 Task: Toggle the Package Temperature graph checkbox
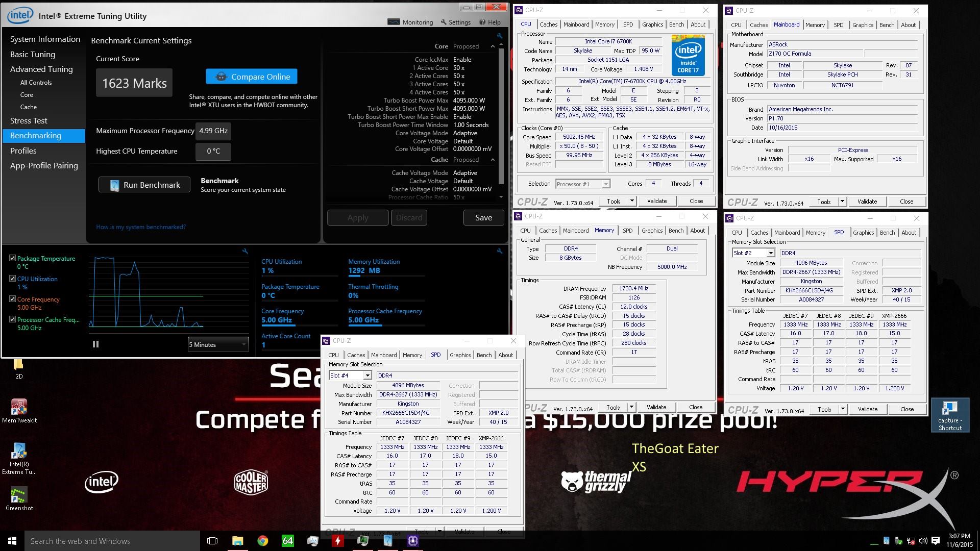click(13, 258)
